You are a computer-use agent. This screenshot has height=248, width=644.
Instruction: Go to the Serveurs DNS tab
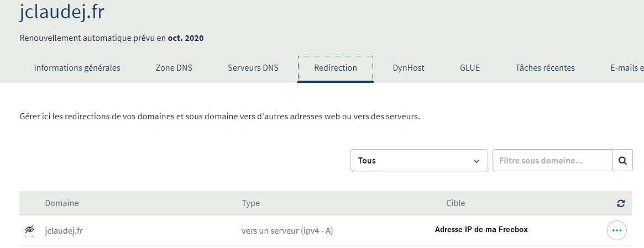[253, 68]
